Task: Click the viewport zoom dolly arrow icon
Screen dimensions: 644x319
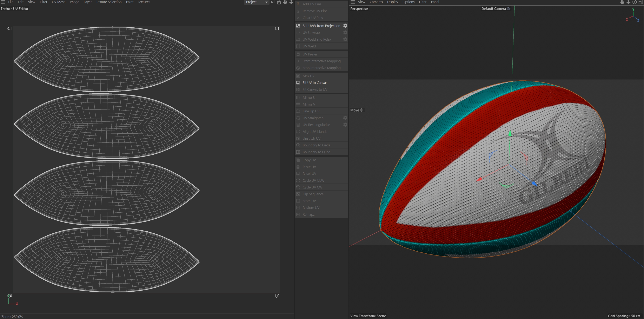Action: pos(628,2)
